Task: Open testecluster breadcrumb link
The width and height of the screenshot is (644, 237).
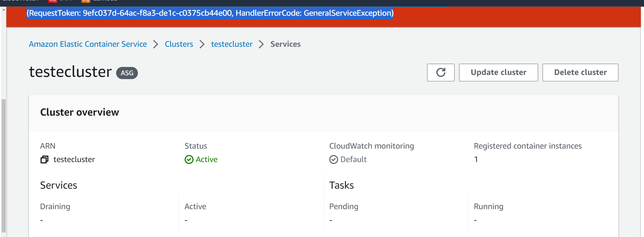Action: point(232,44)
